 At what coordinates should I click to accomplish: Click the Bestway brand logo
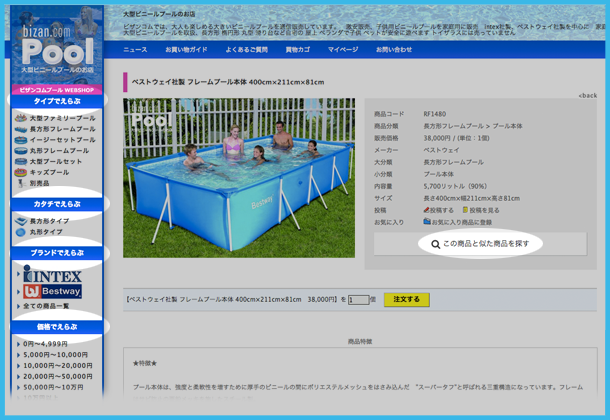[54, 291]
